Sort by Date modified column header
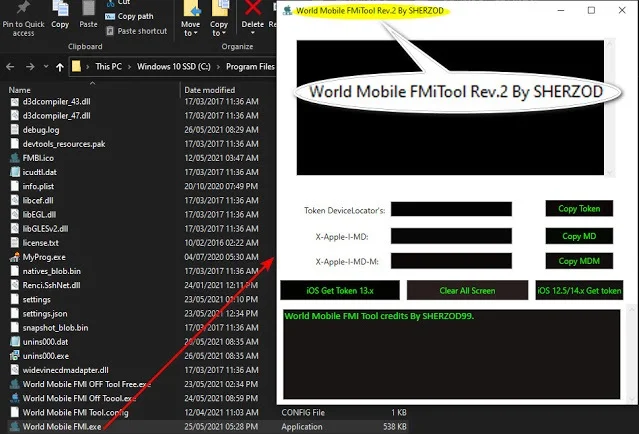Screen dimensions: 639x434 tap(209, 90)
